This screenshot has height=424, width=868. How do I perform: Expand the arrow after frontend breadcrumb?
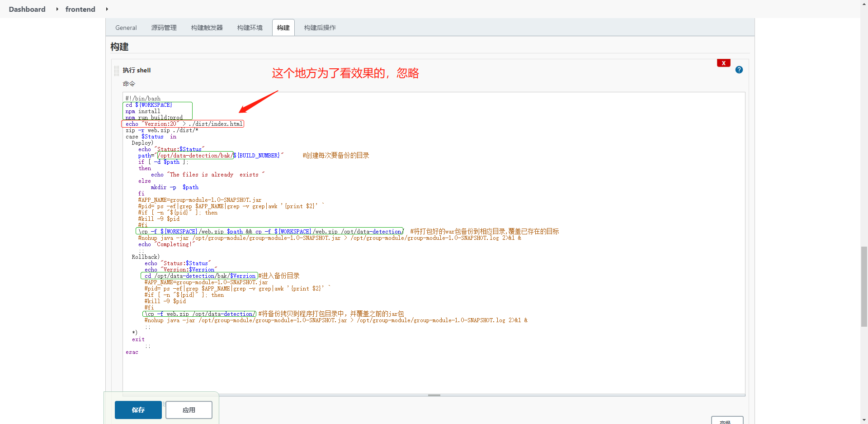107,9
